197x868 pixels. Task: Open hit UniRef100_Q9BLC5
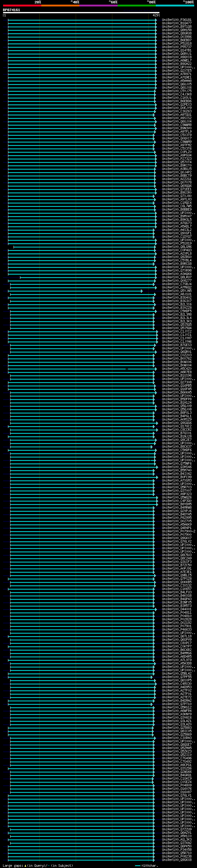[176, 575]
